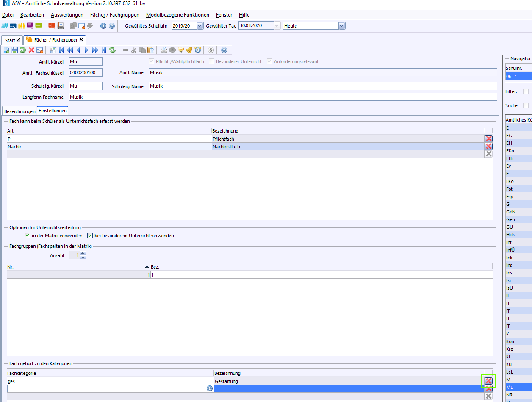Click the green board icon in main toolbar
The width and height of the screenshot is (532, 402).
39,26
